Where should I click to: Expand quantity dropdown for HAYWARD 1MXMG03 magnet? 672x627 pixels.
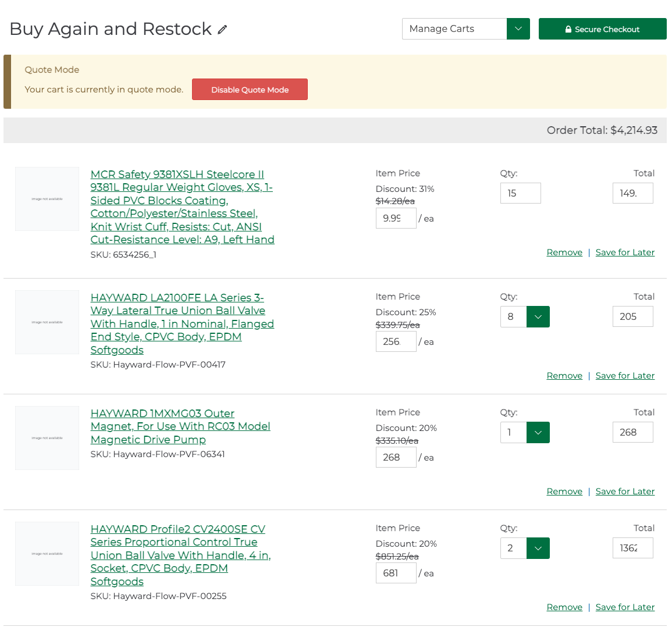pyautogui.click(x=538, y=432)
